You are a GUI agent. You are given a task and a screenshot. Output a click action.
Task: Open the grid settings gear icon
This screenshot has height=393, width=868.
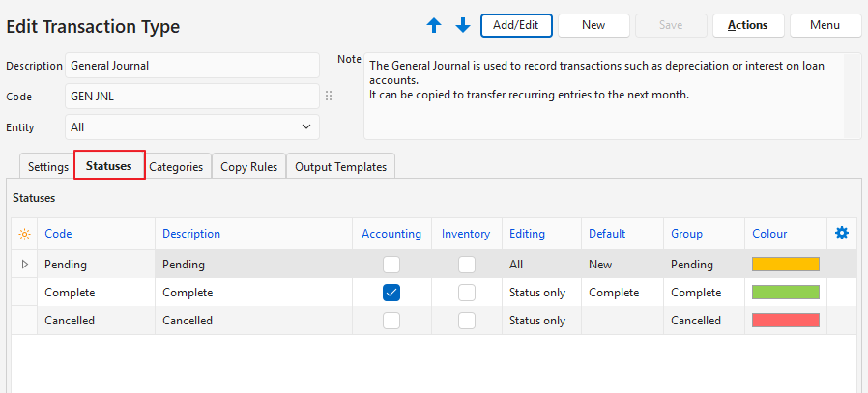(x=841, y=233)
